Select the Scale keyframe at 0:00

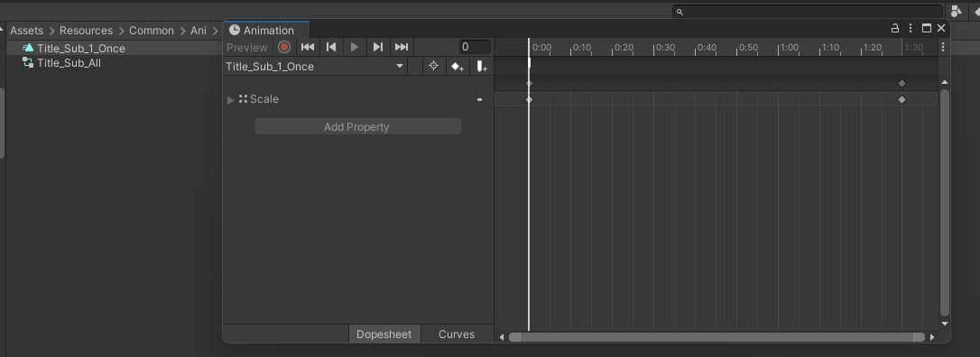(529, 99)
